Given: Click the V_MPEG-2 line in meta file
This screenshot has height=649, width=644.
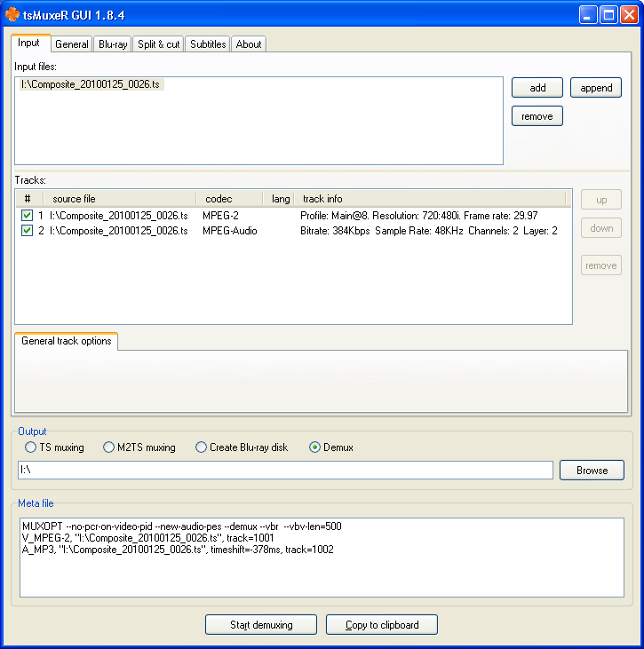Looking at the screenshot, I should point(147,538).
